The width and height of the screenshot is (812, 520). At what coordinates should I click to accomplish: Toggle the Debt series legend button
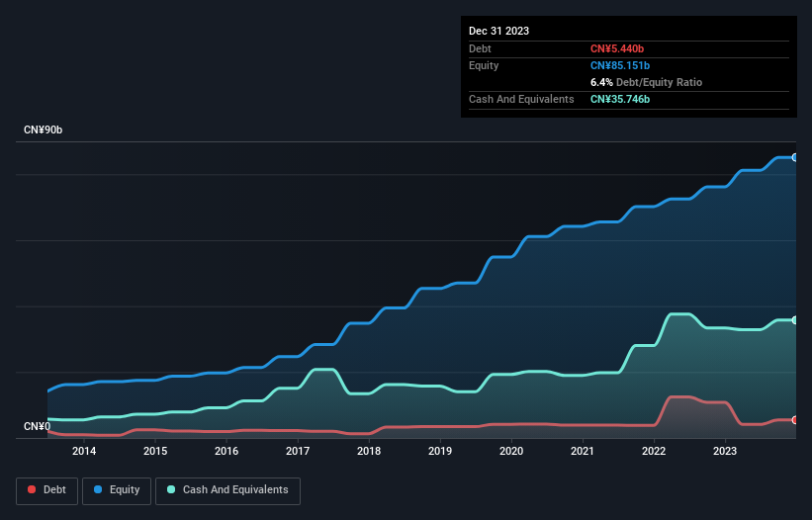coord(47,490)
